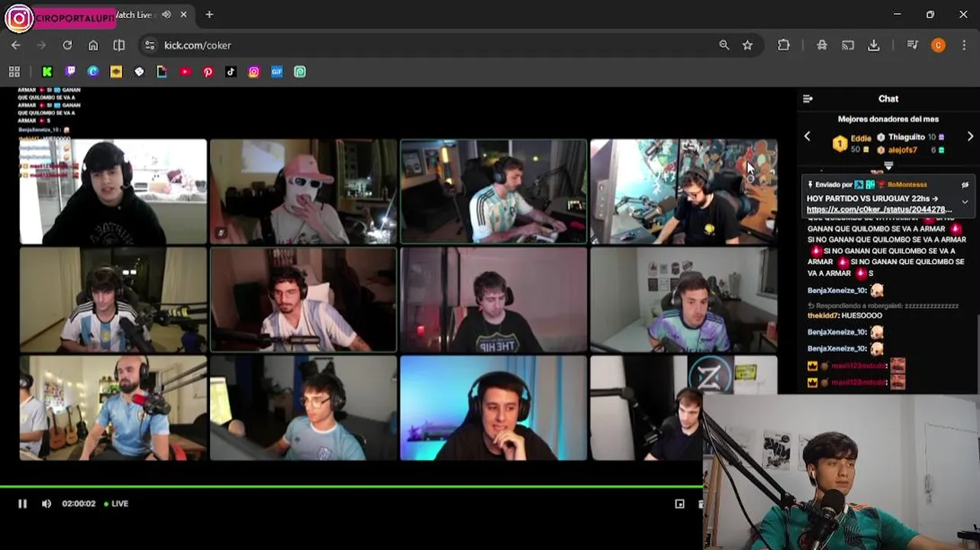Select the pink cap masked streamer tile
Image resolution: width=980 pixels, height=550 pixels.
pyautogui.click(x=303, y=192)
